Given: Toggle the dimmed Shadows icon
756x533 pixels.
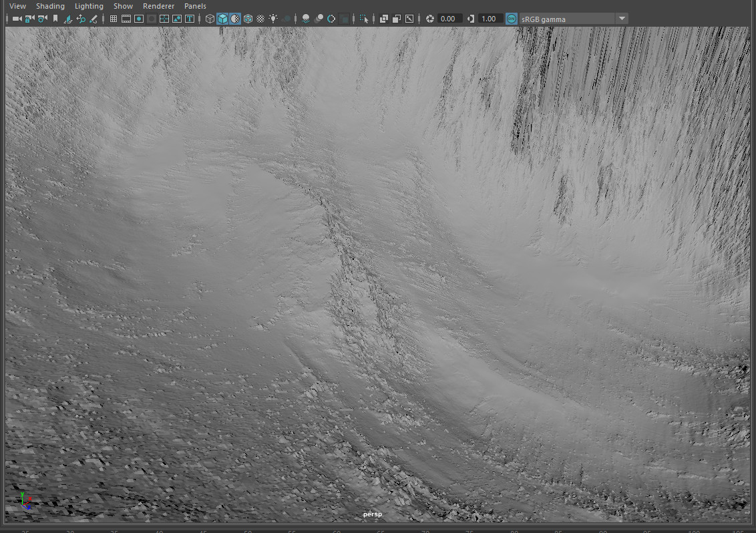Looking at the screenshot, I should pos(287,19).
